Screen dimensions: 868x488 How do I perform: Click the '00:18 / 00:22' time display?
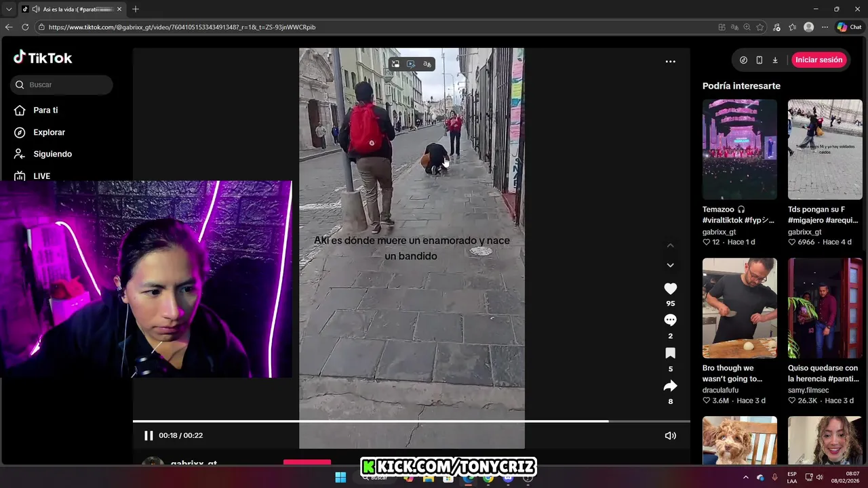pos(180,435)
